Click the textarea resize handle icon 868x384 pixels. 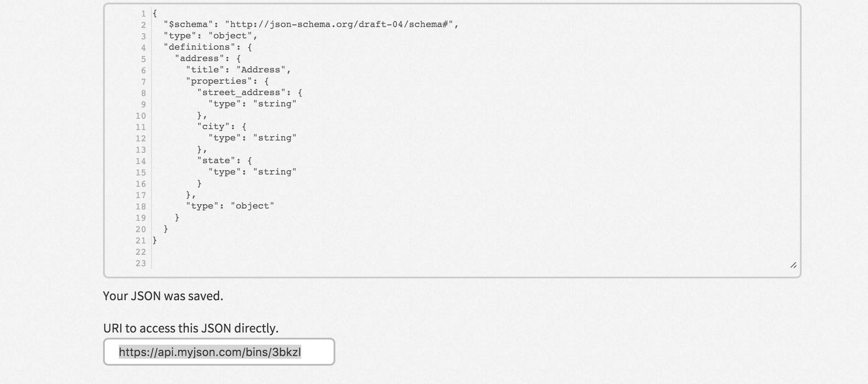point(793,265)
